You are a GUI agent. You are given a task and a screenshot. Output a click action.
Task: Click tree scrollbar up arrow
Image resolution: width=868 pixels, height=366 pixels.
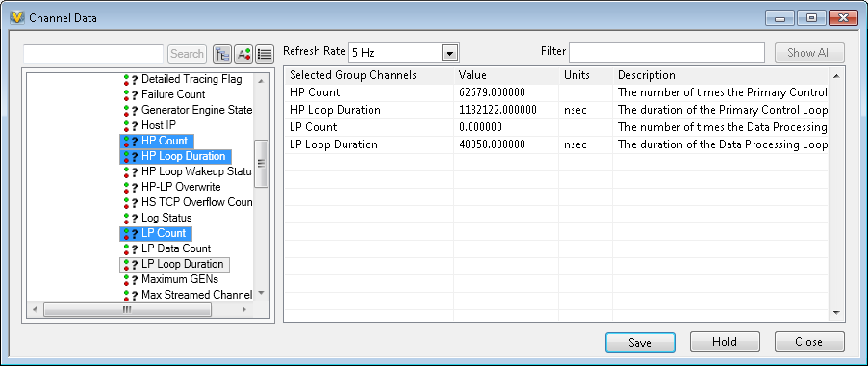(x=262, y=81)
